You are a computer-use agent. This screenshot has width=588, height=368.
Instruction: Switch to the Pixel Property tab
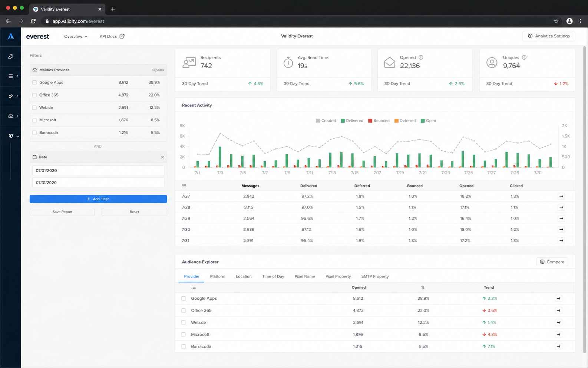click(x=338, y=276)
